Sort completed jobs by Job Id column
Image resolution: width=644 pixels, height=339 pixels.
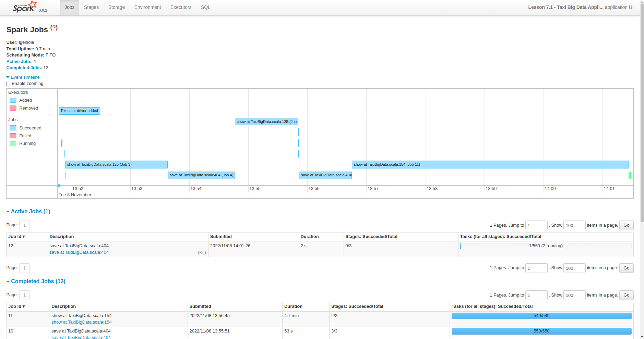pos(16,306)
